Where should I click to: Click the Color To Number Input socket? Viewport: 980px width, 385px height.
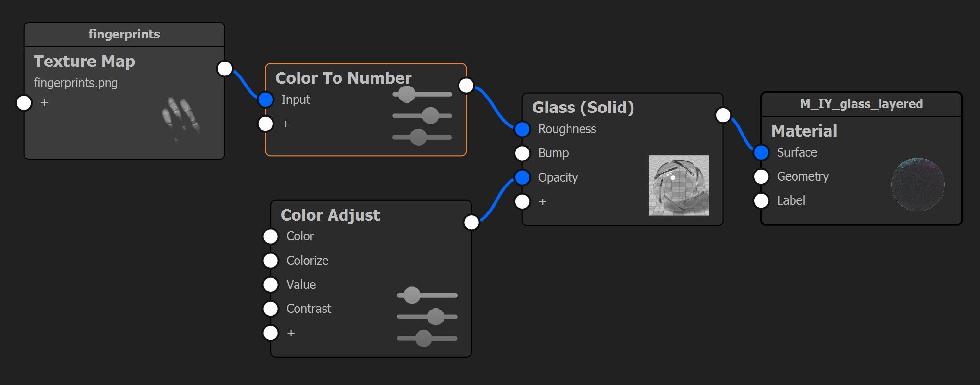click(x=265, y=99)
